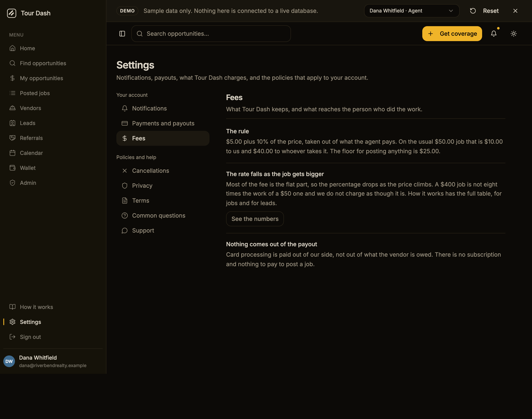Screen dimensions: 532x419
Task: Open My opportunities in the sidebar
Action: (x=53, y=78)
